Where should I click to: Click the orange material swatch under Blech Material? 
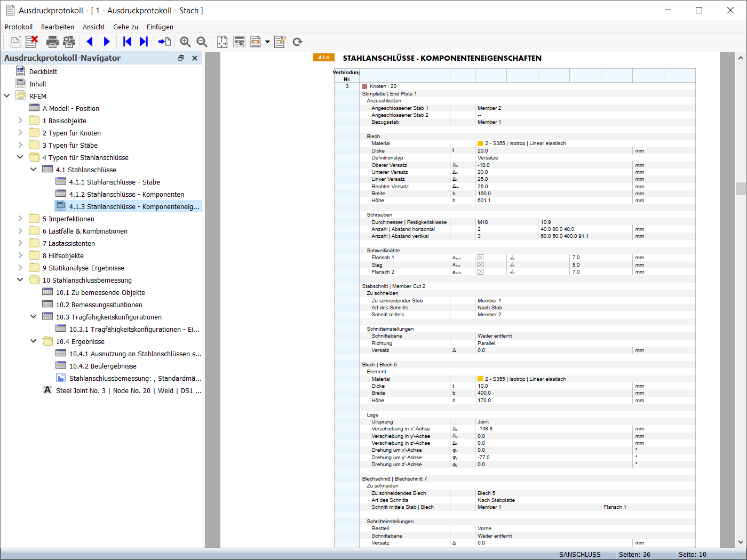point(480,143)
